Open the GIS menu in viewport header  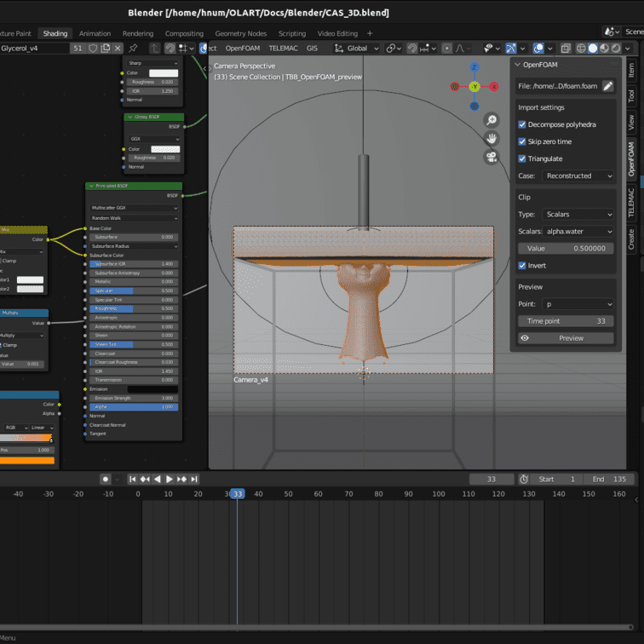pyautogui.click(x=312, y=49)
